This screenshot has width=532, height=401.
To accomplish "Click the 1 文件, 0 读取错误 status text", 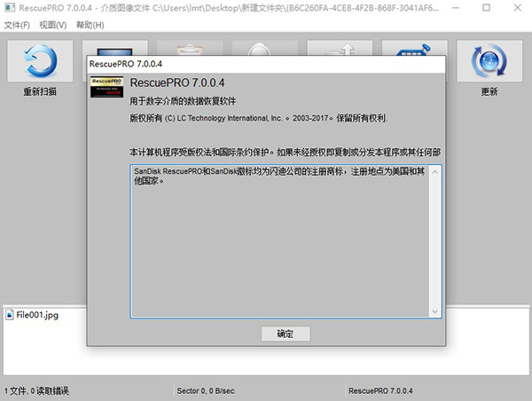I will pos(36,391).
